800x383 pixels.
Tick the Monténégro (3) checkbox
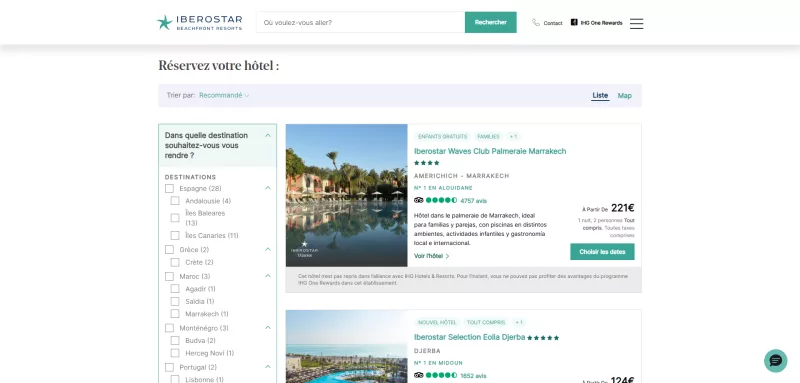tap(169, 328)
